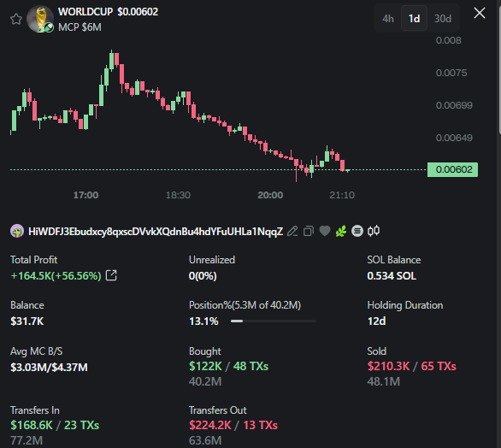Click Bought $122K / 48 TXs

point(229,366)
